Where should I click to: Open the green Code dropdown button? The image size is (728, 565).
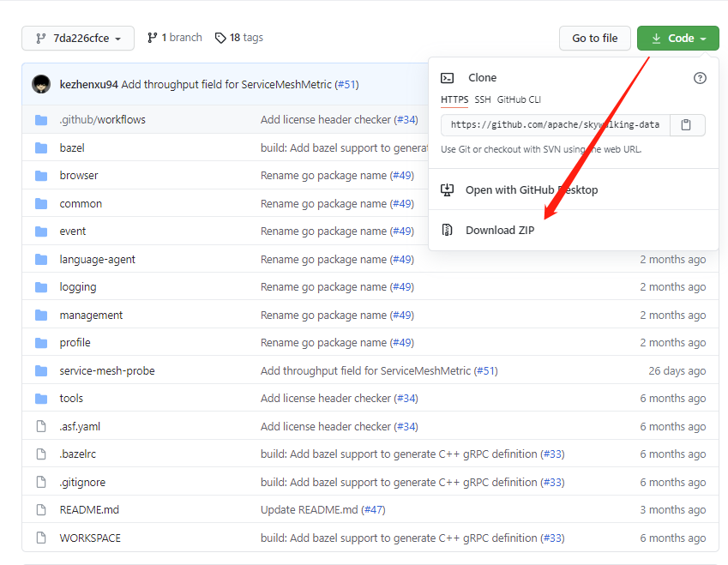pos(678,38)
